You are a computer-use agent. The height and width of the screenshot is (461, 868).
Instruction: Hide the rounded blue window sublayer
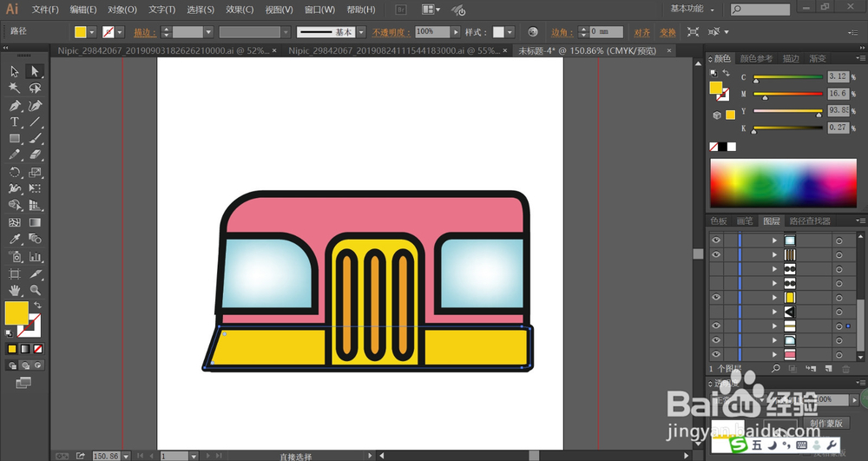point(716,339)
